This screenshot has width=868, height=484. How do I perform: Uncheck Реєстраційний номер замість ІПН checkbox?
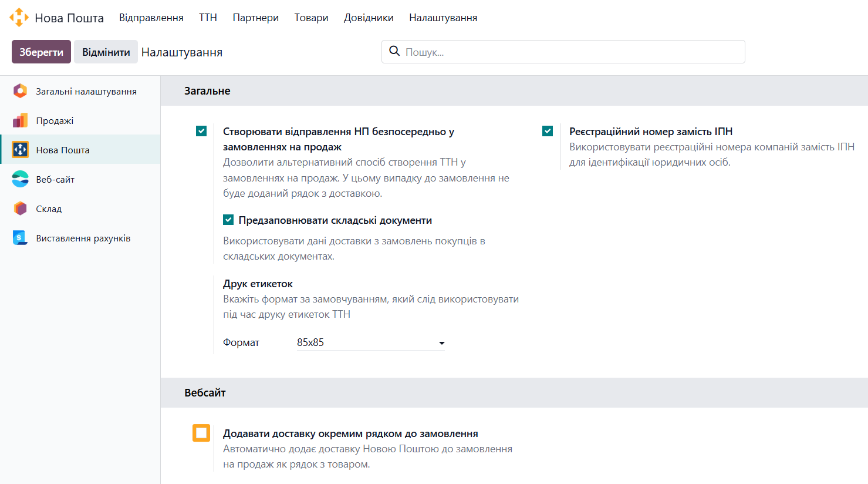(x=548, y=131)
